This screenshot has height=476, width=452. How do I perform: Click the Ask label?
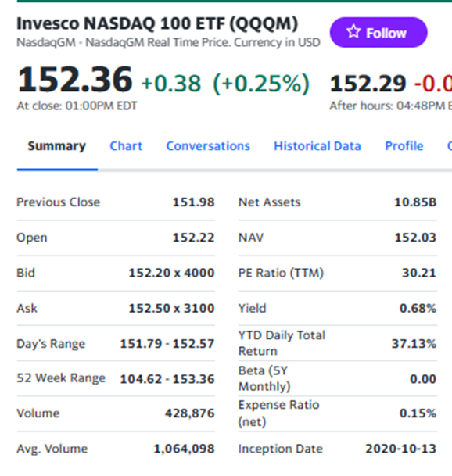tap(27, 308)
